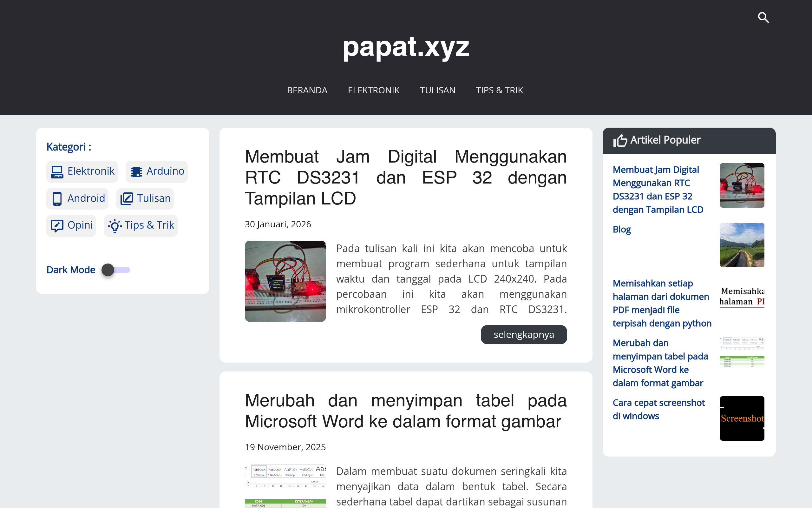Open the ELEKTRONIK navigation menu item
The width and height of the screenshot is (812, 508).
(x=373, y=90)
